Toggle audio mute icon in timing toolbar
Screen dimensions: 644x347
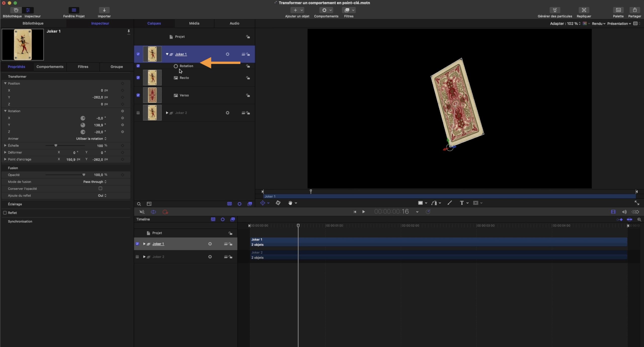142,212
